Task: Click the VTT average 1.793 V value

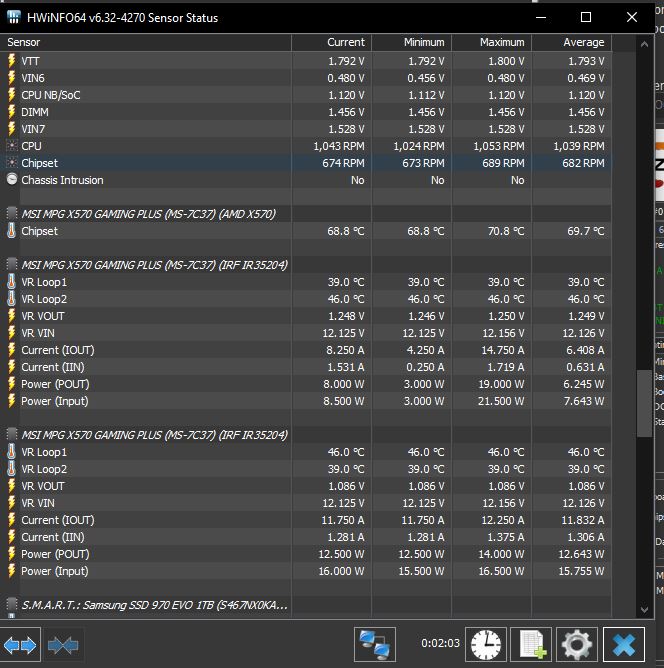Action: coord(586,61)
